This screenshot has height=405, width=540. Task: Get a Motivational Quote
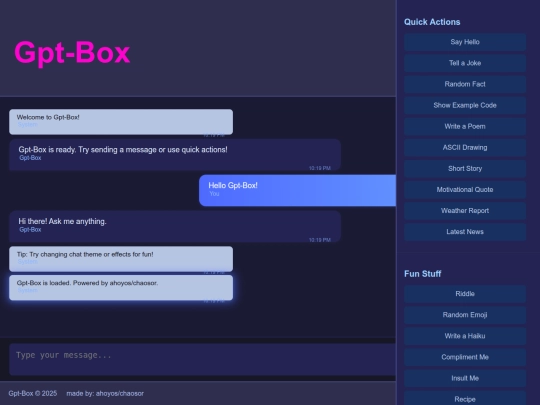click(x=465, y=189)
